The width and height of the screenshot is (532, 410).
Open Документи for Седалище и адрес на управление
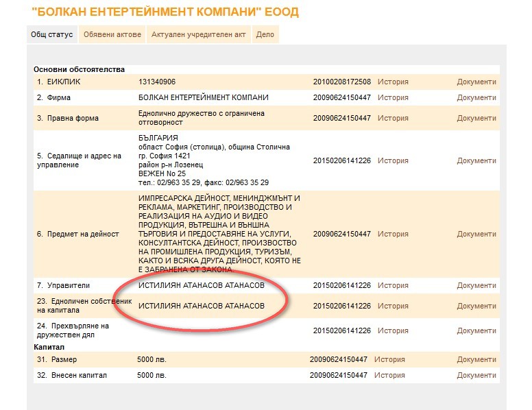476,160
